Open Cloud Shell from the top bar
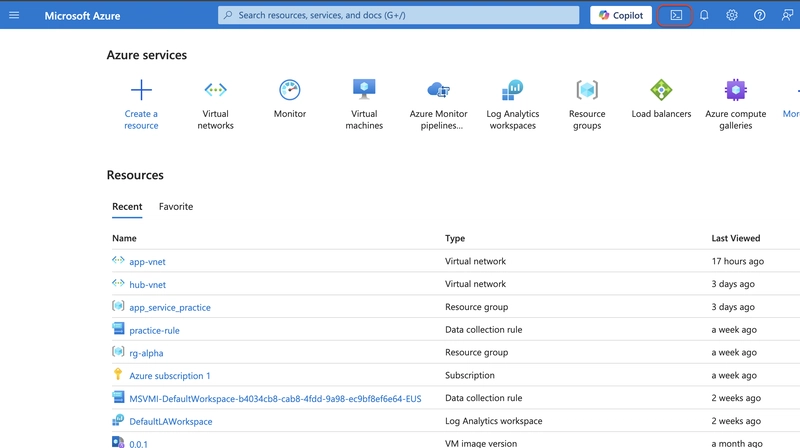 coord(675,15)
